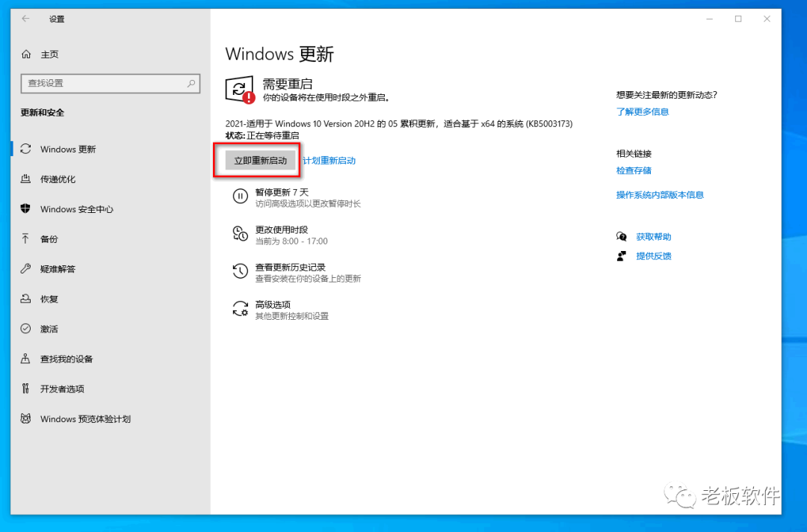Click the wrench icon for 疑难解答
The image size is (807, 532).
click(25, 268)
